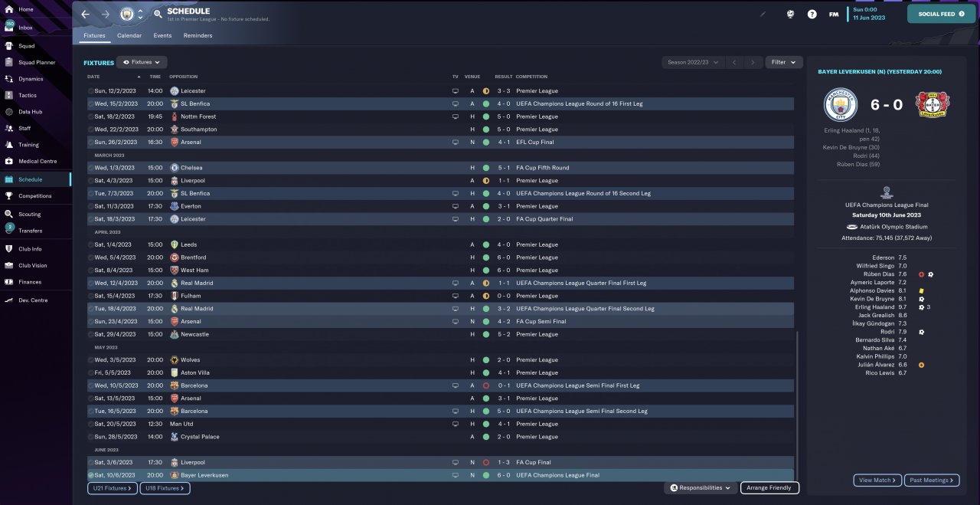This screenshot has width=980, height=505.
Task: Click the Opposition column header
Action: [x=183, y=77]
